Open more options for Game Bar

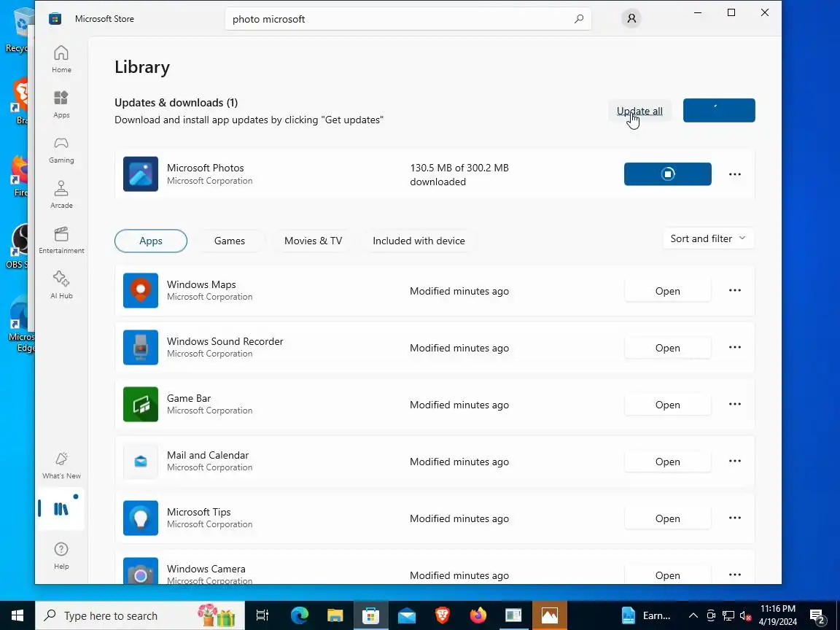click(735, 404)
